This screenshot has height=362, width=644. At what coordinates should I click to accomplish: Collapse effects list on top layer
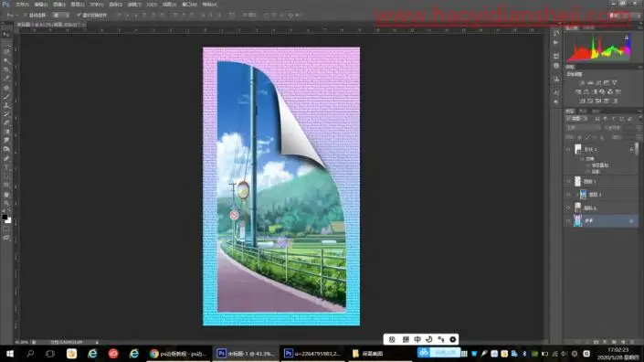click(632, 149)
